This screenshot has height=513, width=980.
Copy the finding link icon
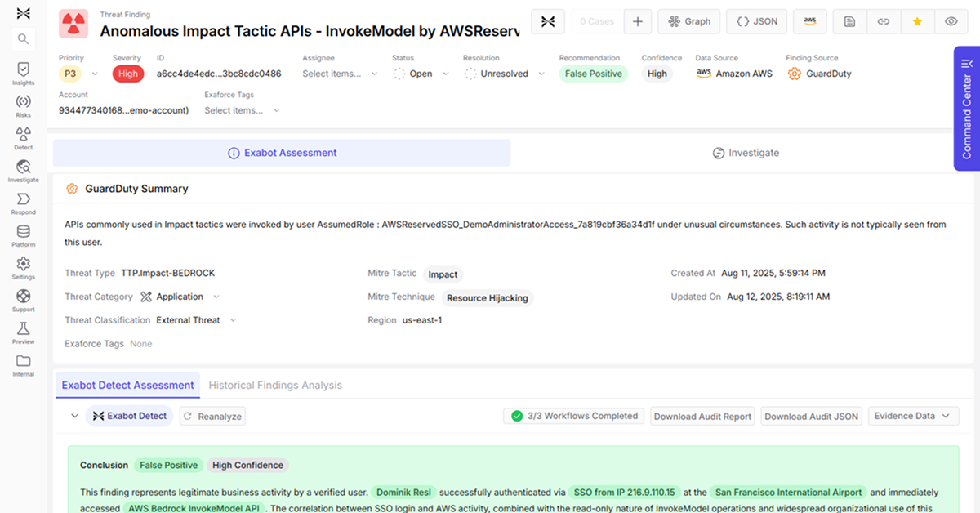(883, 21)
